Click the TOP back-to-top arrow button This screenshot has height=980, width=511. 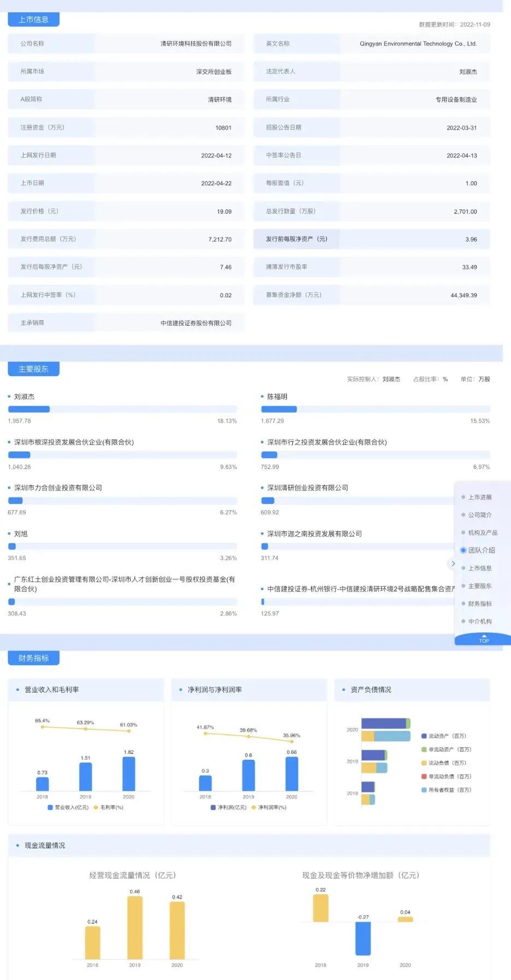(x=484, y=639)
